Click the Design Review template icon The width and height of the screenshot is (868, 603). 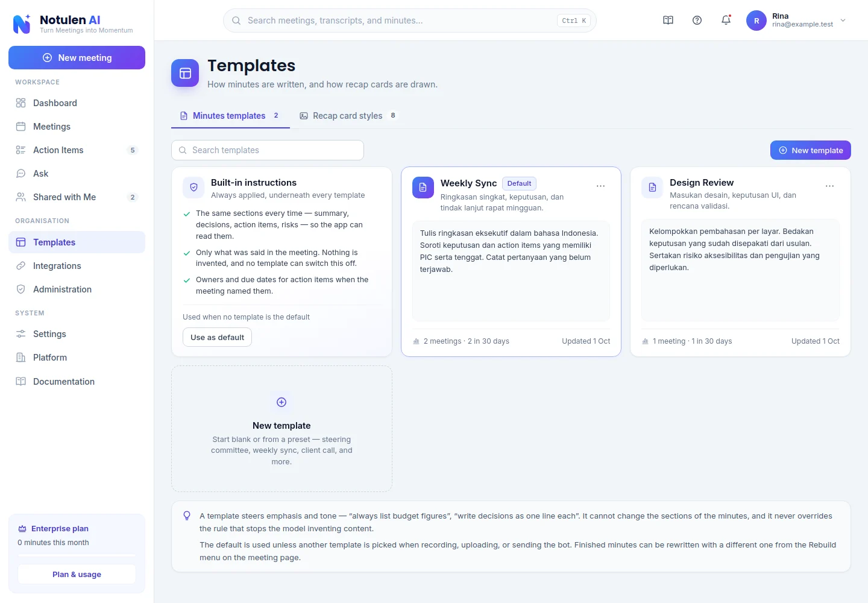pos(652,188)
